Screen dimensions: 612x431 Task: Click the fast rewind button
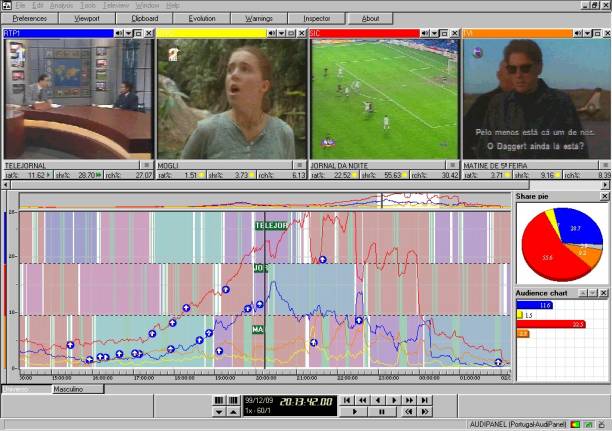coord(362,400)
